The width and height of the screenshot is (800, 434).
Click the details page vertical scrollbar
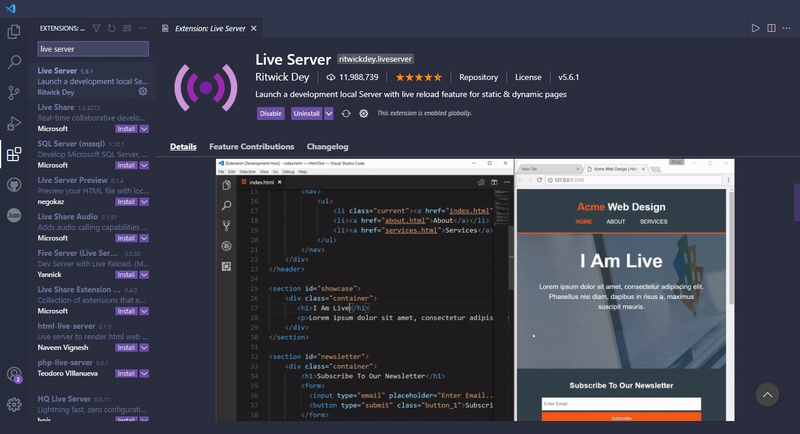[796, 202]
